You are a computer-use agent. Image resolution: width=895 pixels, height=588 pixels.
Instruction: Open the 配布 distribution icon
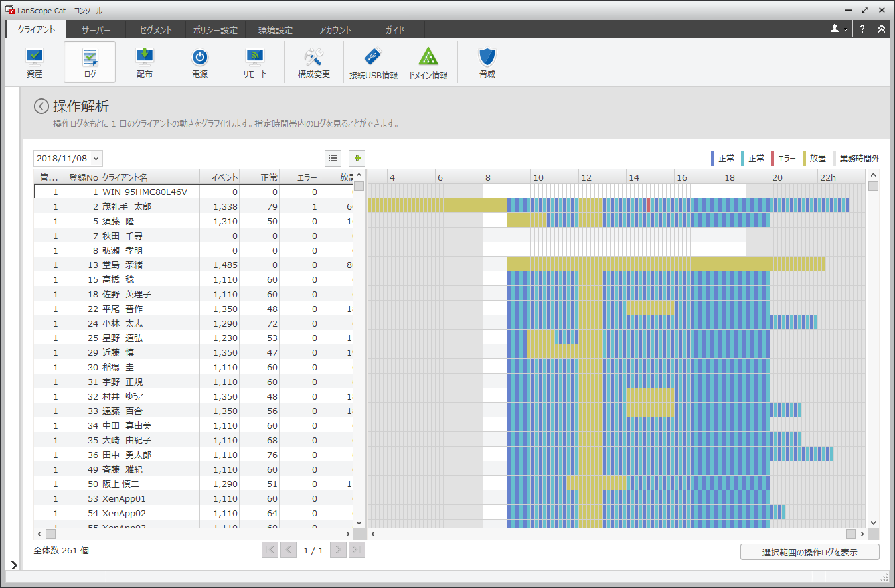tap(145, 63)
